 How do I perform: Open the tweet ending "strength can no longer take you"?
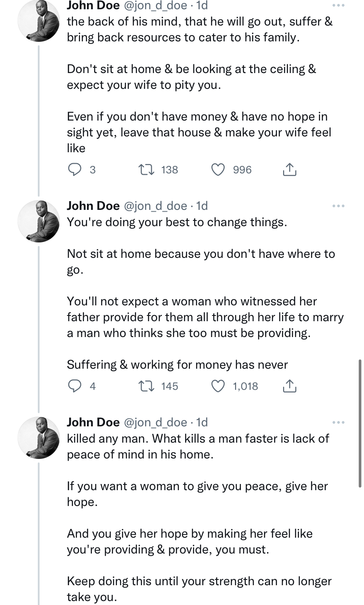pyautogui.click(x=199, y=588)
